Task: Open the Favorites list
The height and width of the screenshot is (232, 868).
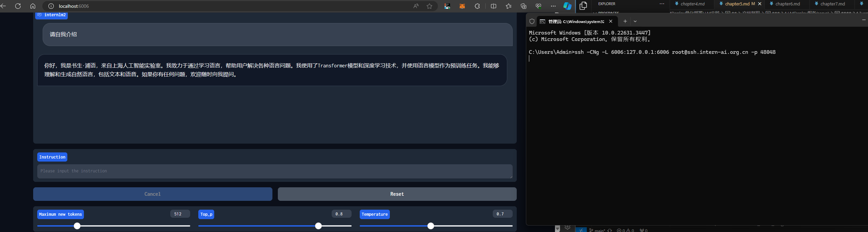Action: [509, 6]
